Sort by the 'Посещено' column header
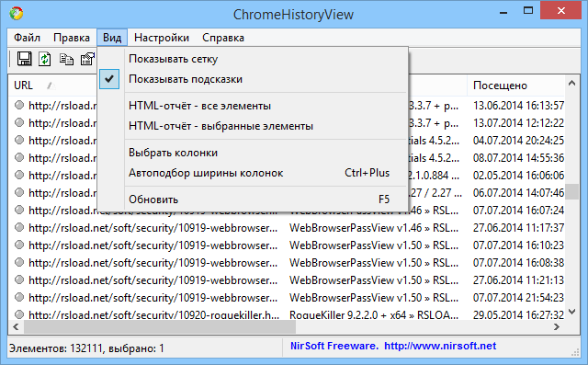This screenshot has height=365, width=588. pyautogui.click(x=515, y=86)
